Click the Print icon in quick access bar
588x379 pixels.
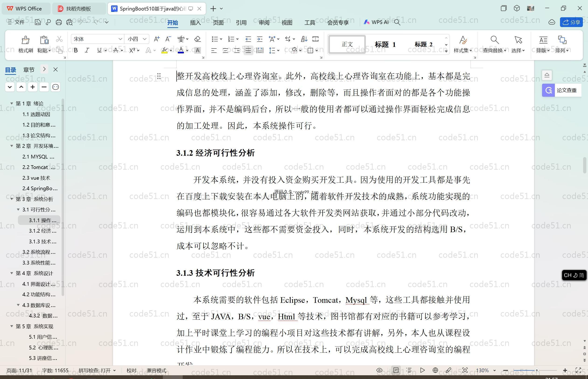[x=59, y=22]
